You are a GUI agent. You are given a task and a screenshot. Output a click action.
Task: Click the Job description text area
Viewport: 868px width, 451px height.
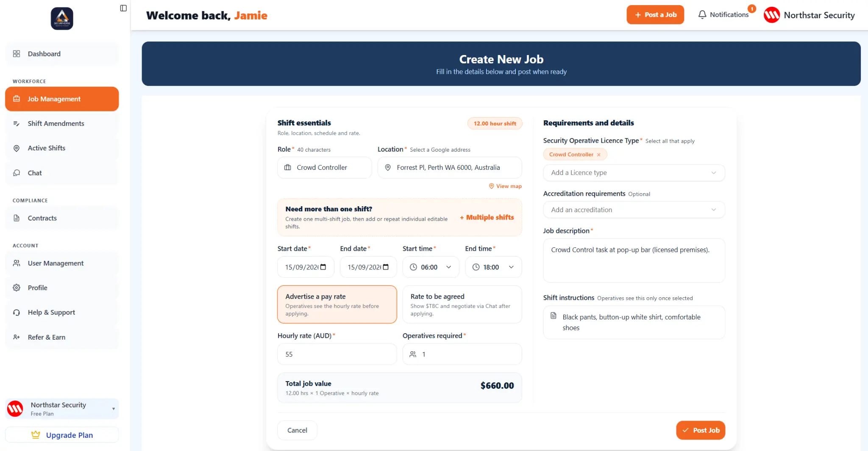634,260
